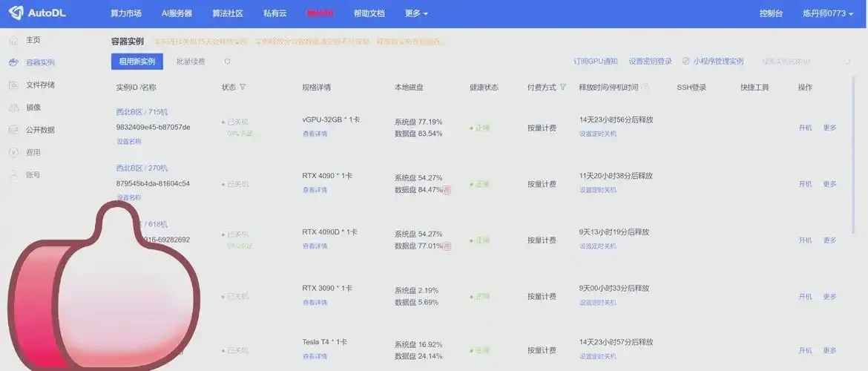Open 更多 options for the RTX 3090 instance
Viewport: 868px width, 371px height.
click(x=829, y=297)
